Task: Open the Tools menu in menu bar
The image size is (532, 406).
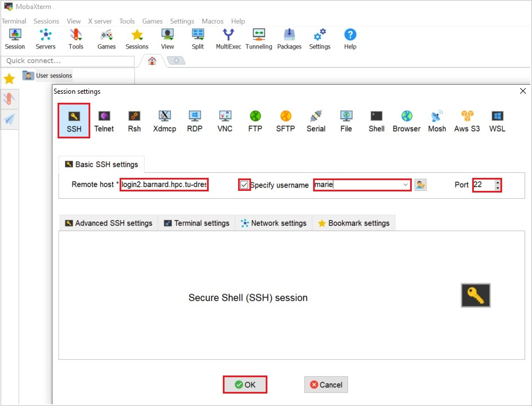Action: pos(127,21)
